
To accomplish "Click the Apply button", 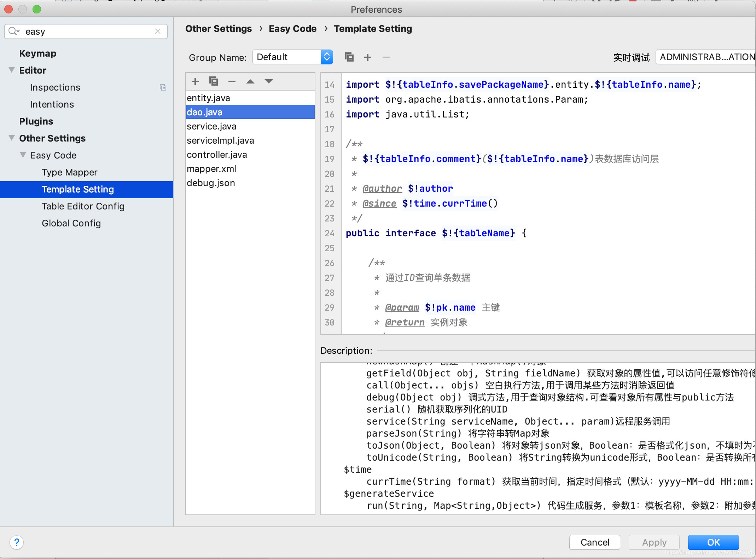I will [x=654, y=542].
